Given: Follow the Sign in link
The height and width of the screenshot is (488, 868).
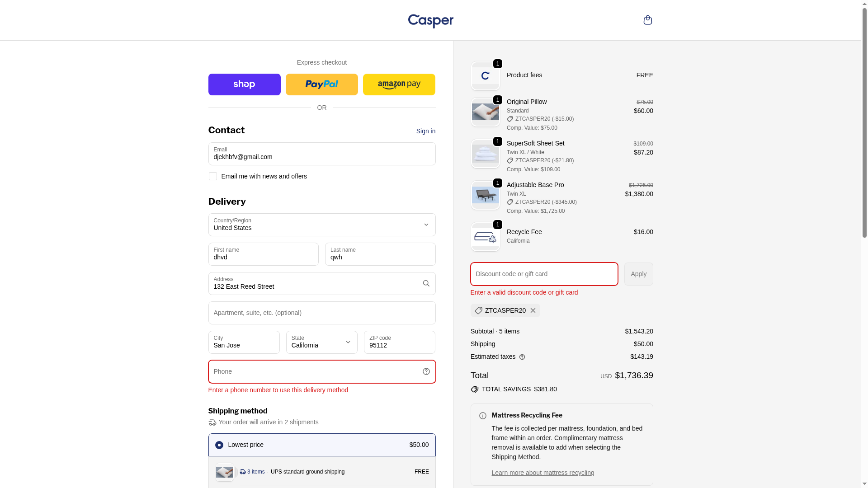Looking at the screenshot, I should pyautogui.click(x=425, y=131).
